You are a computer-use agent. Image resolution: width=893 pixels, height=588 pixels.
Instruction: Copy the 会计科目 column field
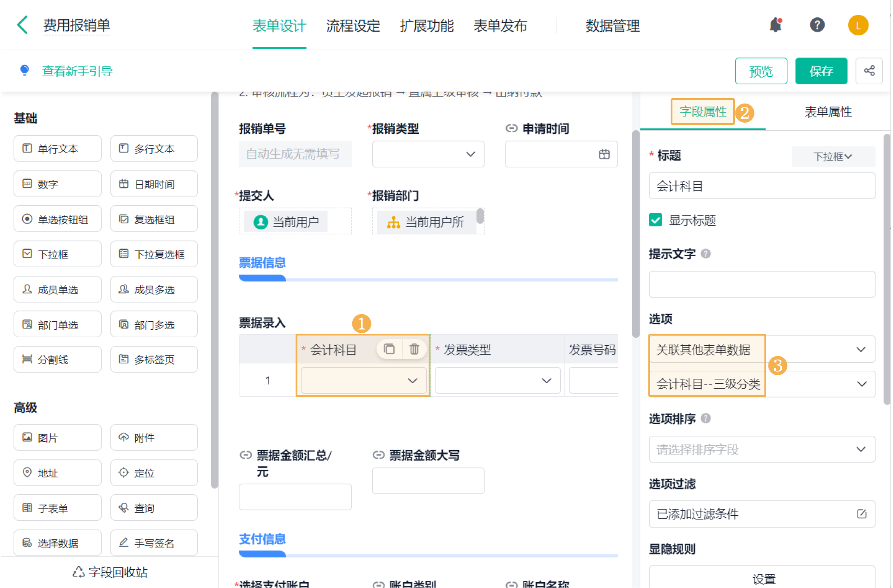click(x=389, y=349)
